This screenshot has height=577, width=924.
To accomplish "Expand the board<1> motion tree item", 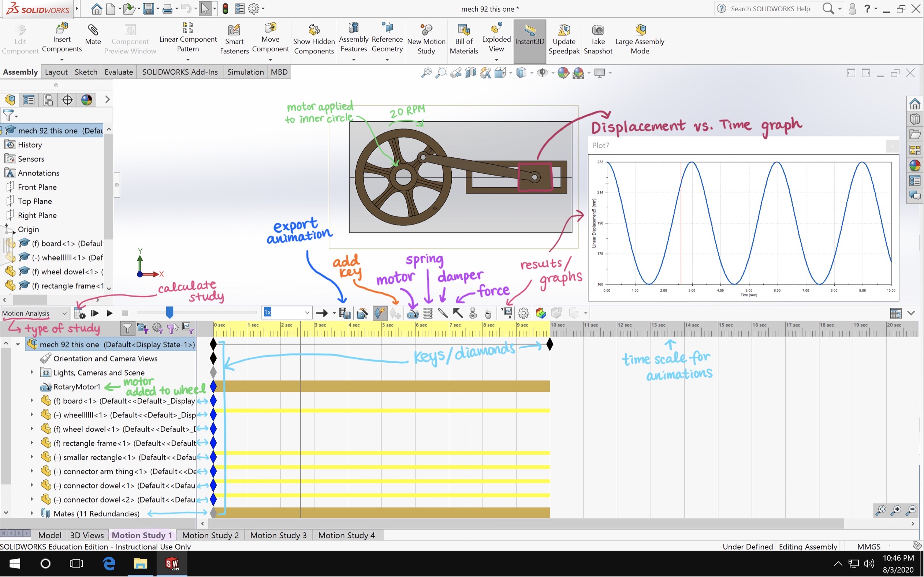I will pyautogui.click(x=32, y=400).
